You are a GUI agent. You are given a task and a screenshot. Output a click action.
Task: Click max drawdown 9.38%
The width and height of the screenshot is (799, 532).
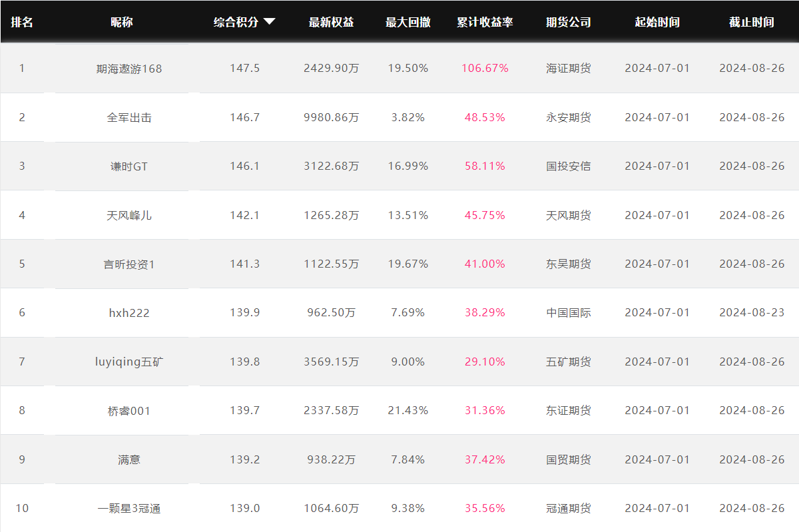coord(408,508)
